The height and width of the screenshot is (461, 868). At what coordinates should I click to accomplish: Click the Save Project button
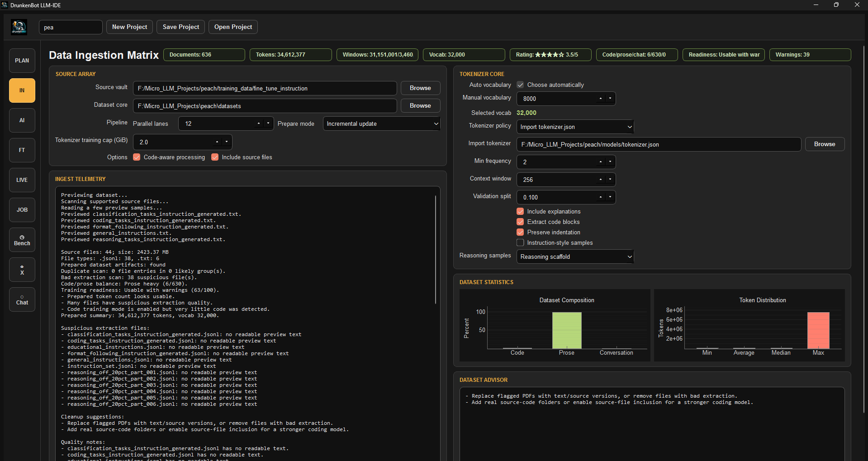click(x=181, y=27)
